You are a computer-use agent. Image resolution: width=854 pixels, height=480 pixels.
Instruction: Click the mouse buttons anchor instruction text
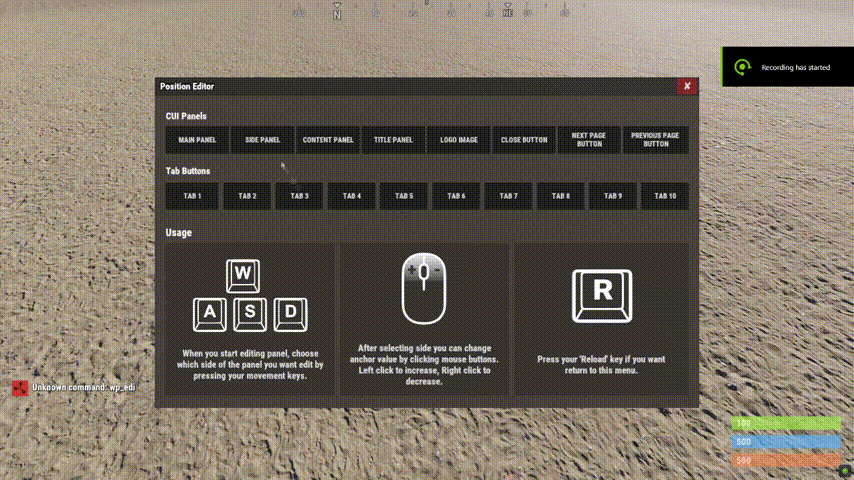[424, 364]
